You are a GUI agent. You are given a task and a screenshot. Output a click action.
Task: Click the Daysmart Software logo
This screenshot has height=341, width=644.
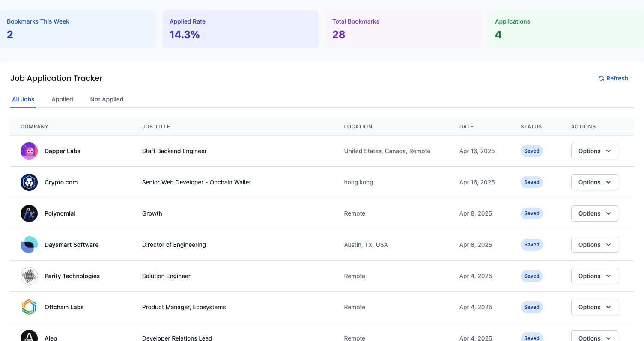[29, 245]
